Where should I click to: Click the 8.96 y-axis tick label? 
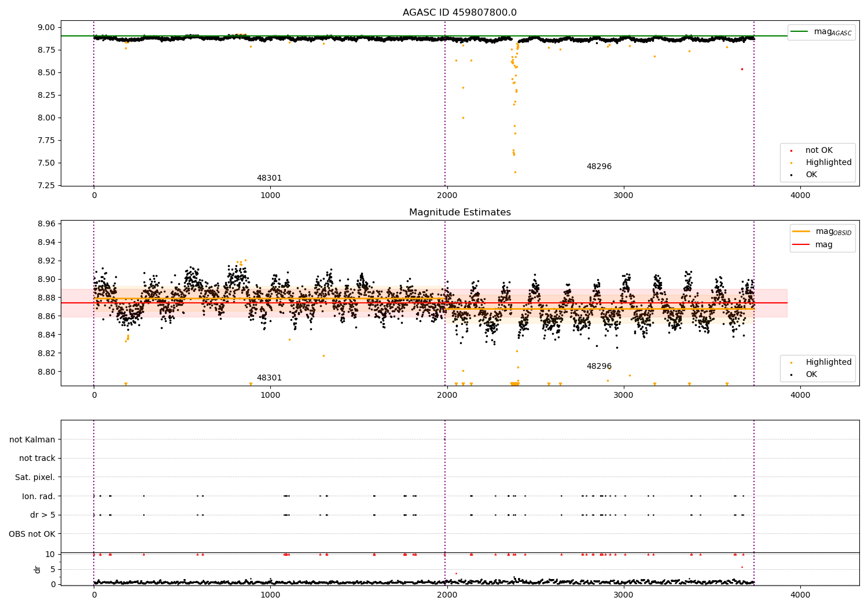coord(46,224)
